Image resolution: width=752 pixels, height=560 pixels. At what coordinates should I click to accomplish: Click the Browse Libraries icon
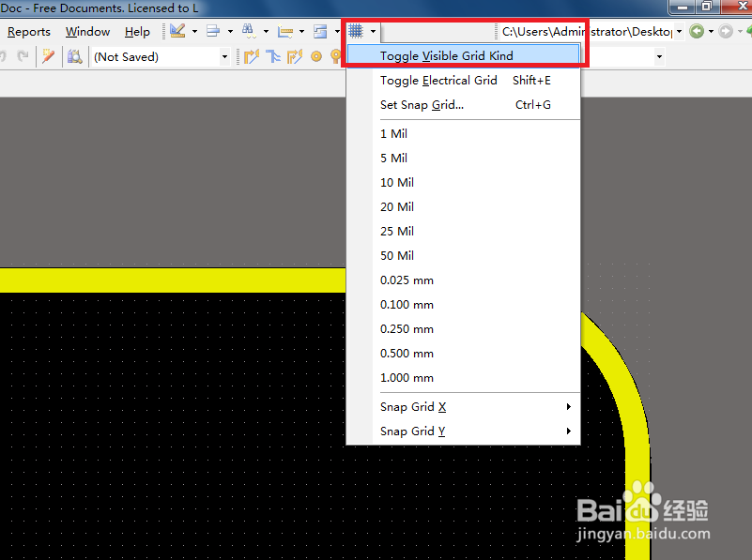74,56
